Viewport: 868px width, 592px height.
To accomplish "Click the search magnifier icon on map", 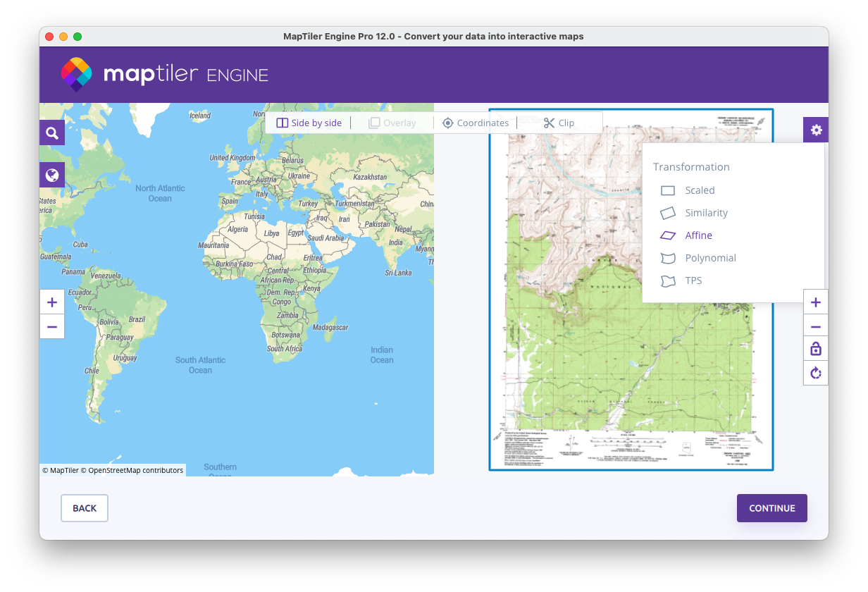I will coord(52,132).
